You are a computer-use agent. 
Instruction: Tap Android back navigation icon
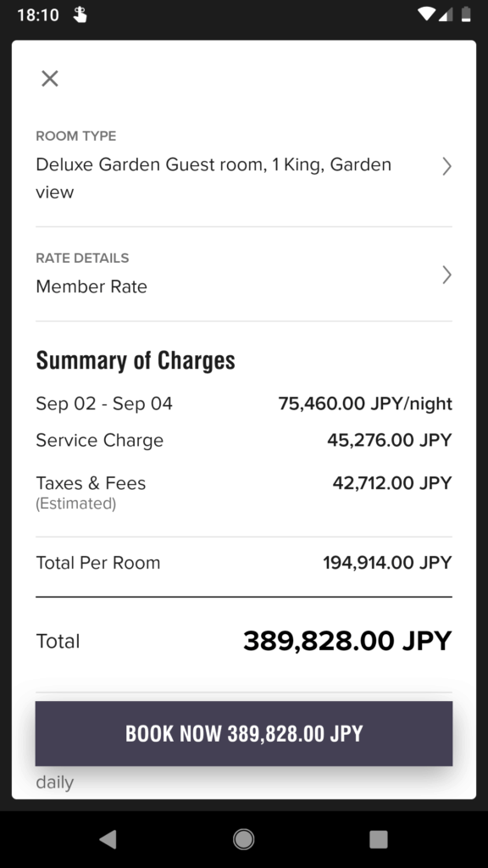pyautogui.click(x=108, y=839)
